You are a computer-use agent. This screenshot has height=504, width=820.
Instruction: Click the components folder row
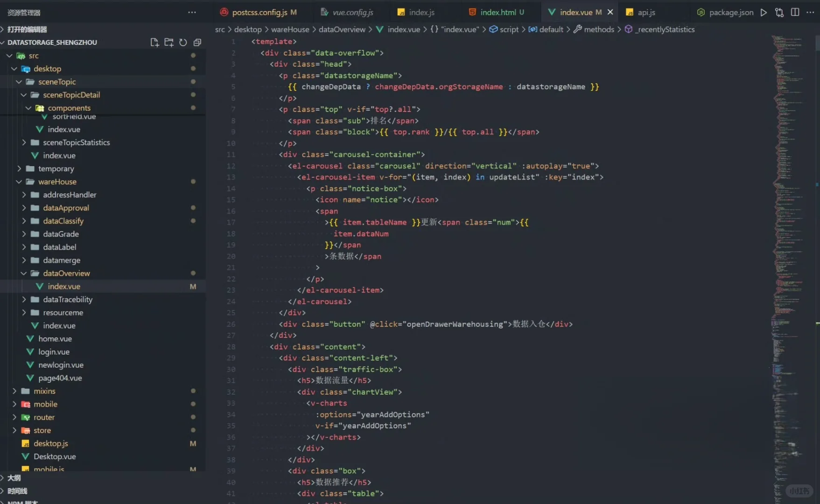(103, 108)
